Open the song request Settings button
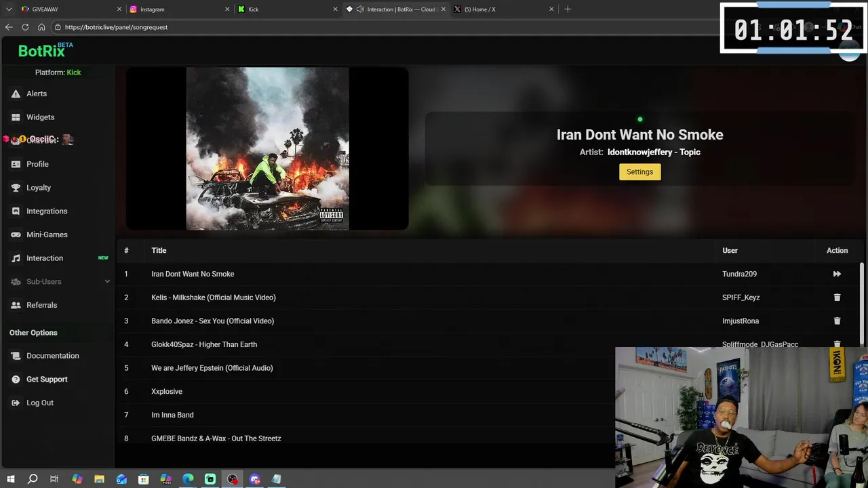 pyautogui.click(x=639, y=171)
